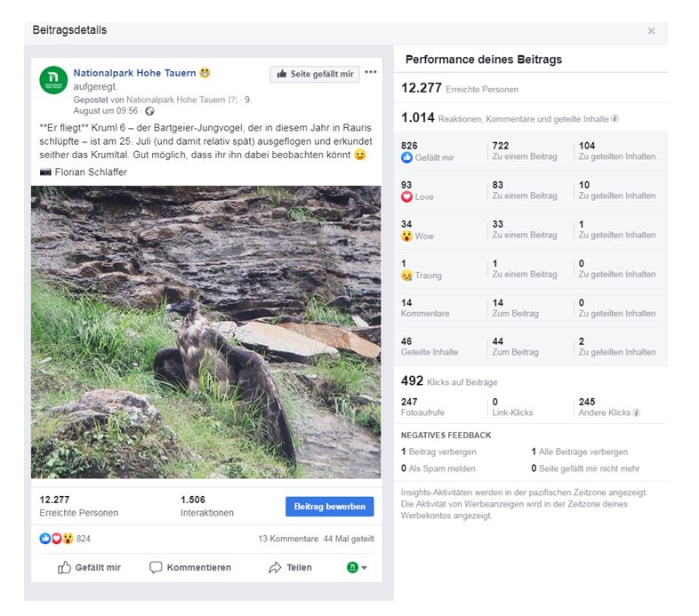Viewport: 699px width, 616px height.
Task: Like the post with 'Gefällt mir'
Action: [89, 567]
